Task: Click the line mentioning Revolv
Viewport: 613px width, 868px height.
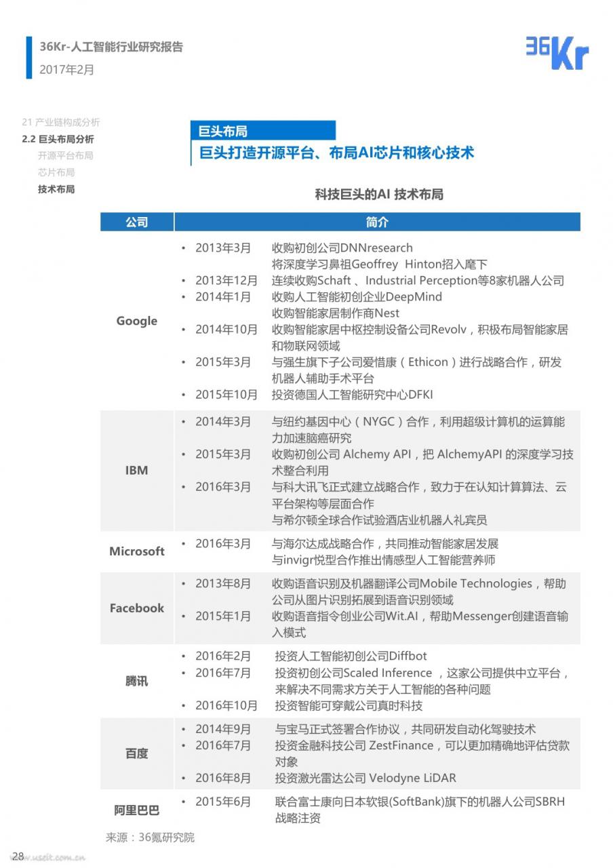Action: coord(420,329)
